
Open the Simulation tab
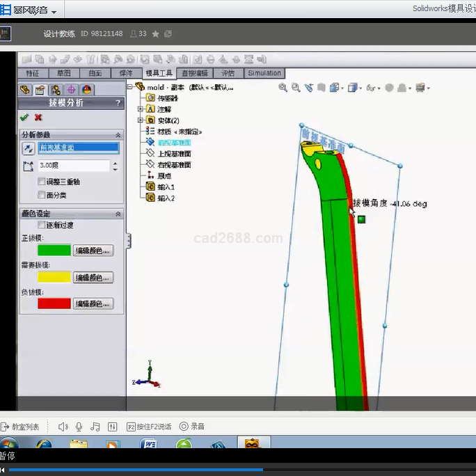click(x=264, y=73)
